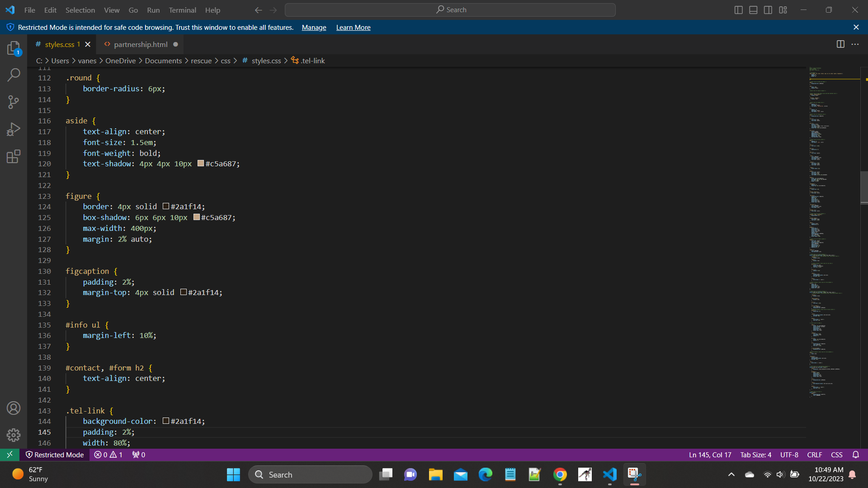Image resolution: width=868 pixels, height=488 pixels.
Task: Click the #c5a687 text-shadow color swatch
Action: pos(201,164)
